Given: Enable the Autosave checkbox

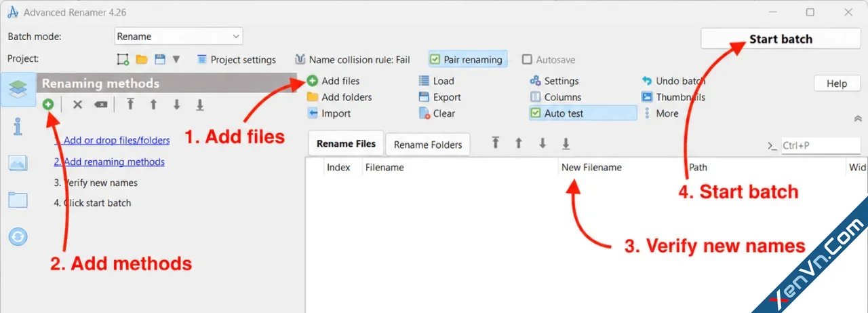Looking at the screenshot, I should pyautogui.click(x=549, y=60).
